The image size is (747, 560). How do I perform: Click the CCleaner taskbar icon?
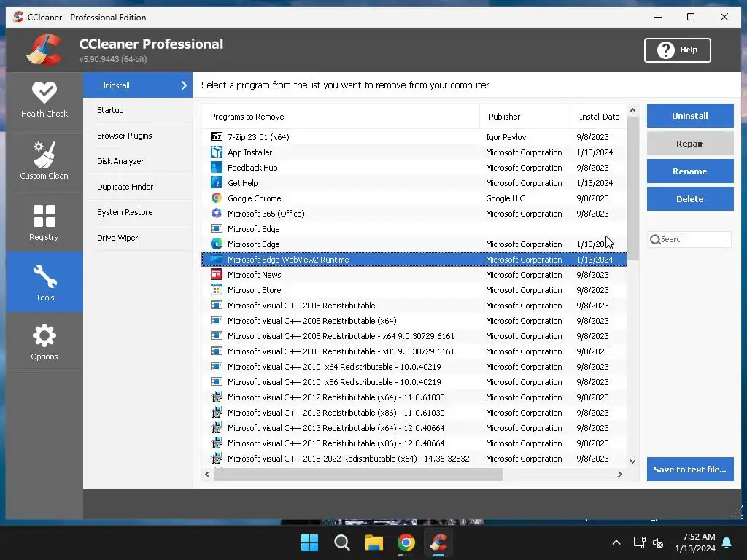tap(438, 542)
